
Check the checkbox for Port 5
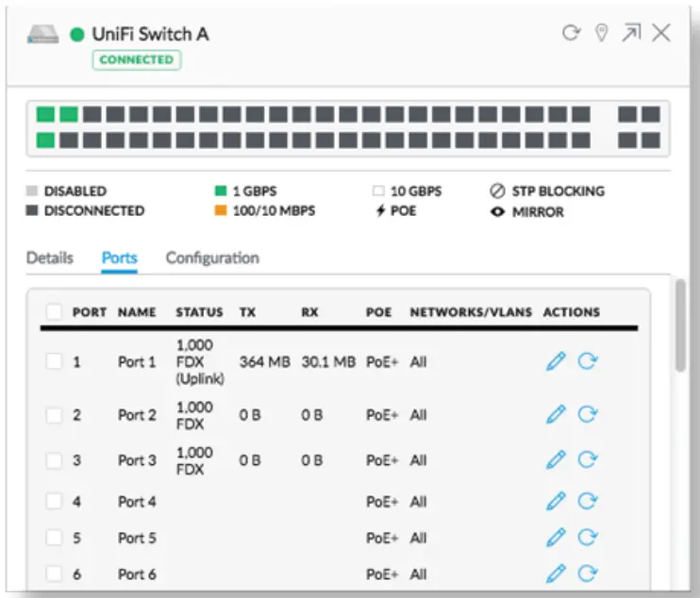[x=54, y=538]
